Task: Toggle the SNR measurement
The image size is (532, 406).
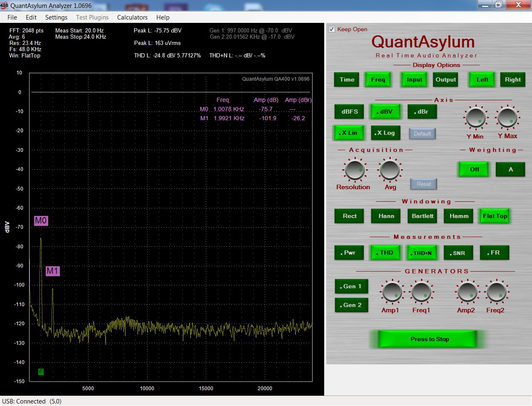Action: (x=459, y=253)
